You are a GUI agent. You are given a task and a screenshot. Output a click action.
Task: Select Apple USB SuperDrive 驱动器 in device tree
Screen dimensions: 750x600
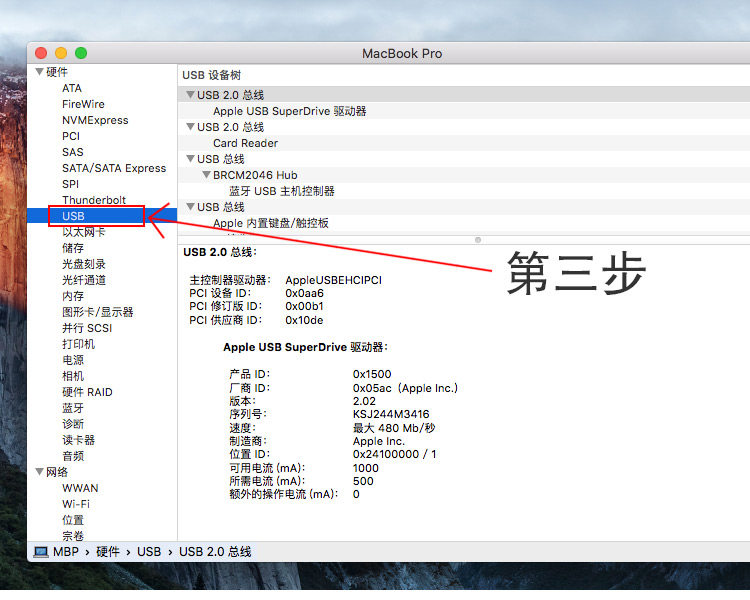[x=289, y=111]
